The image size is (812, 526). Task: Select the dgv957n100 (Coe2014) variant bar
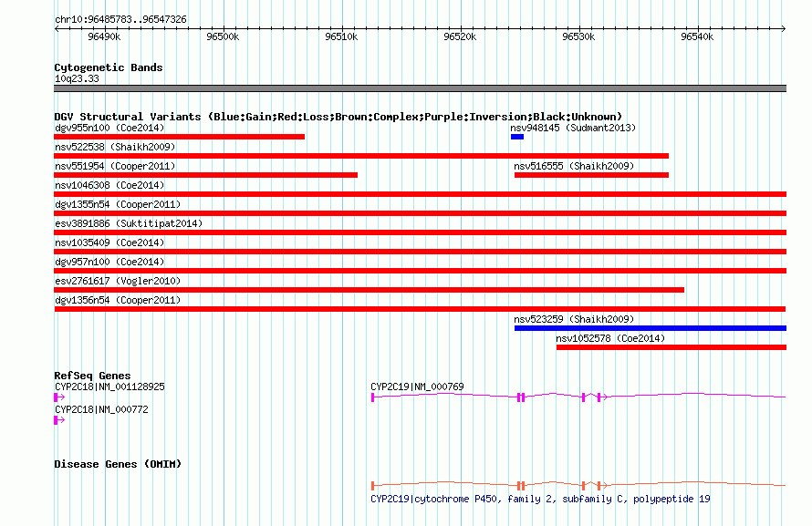tap(420, 271)
